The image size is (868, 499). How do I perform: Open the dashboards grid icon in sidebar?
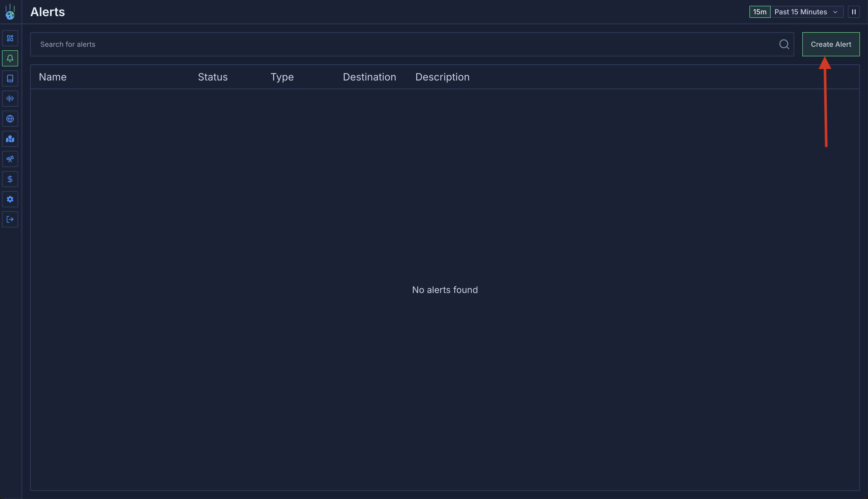coord(10,38)
